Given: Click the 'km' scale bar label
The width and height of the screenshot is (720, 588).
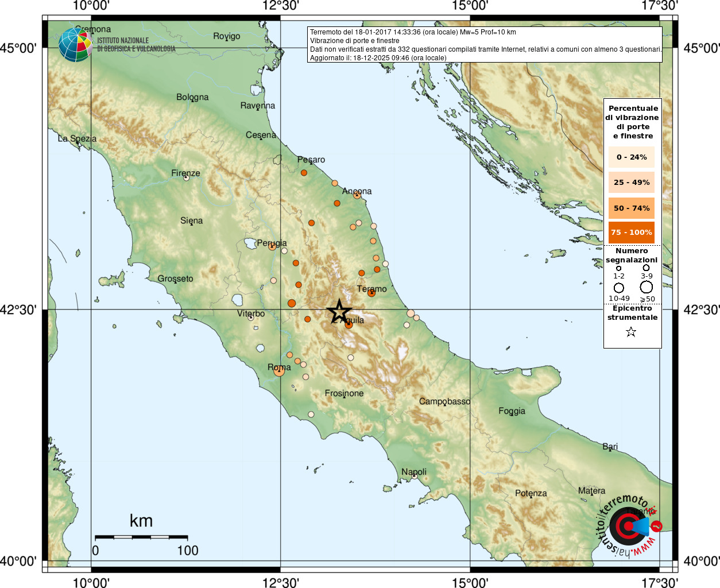Looking at the screenshot, I should [x=141, y=521].
